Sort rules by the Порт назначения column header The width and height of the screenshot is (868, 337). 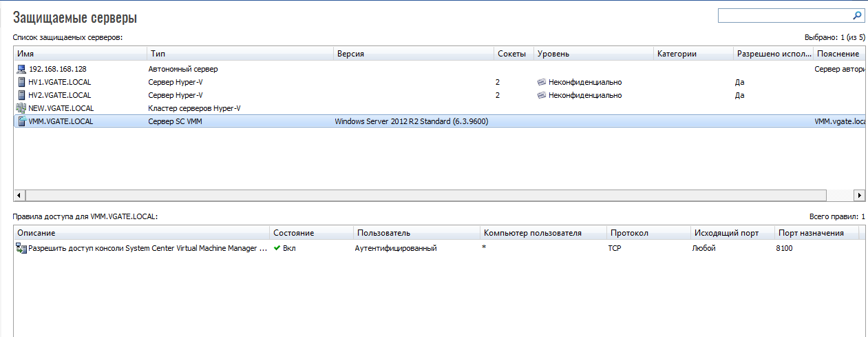[815, 233]
